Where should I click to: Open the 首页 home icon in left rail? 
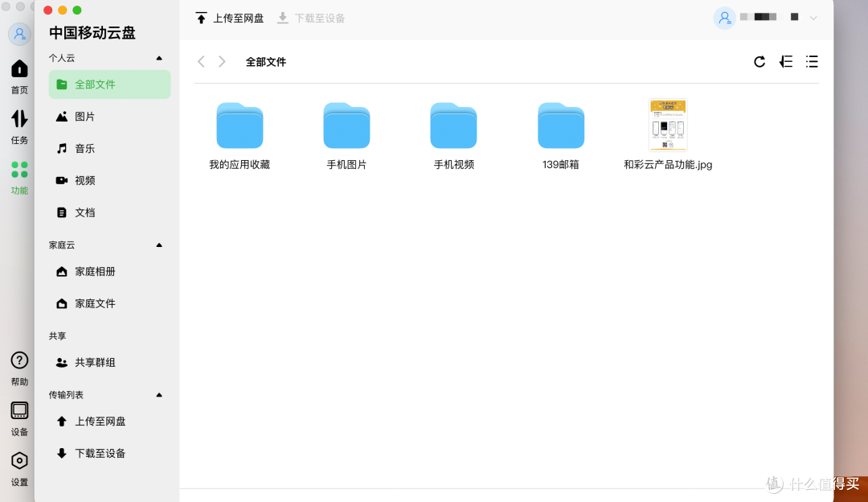19,69
